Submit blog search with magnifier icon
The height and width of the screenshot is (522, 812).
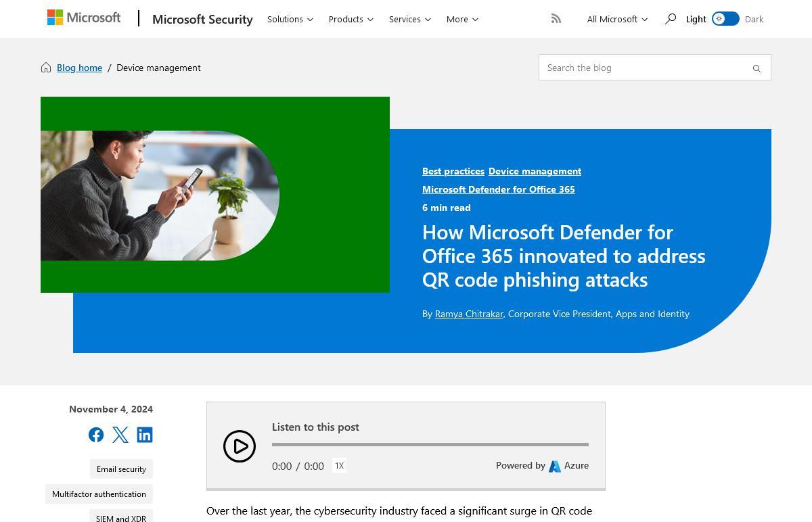757,68
